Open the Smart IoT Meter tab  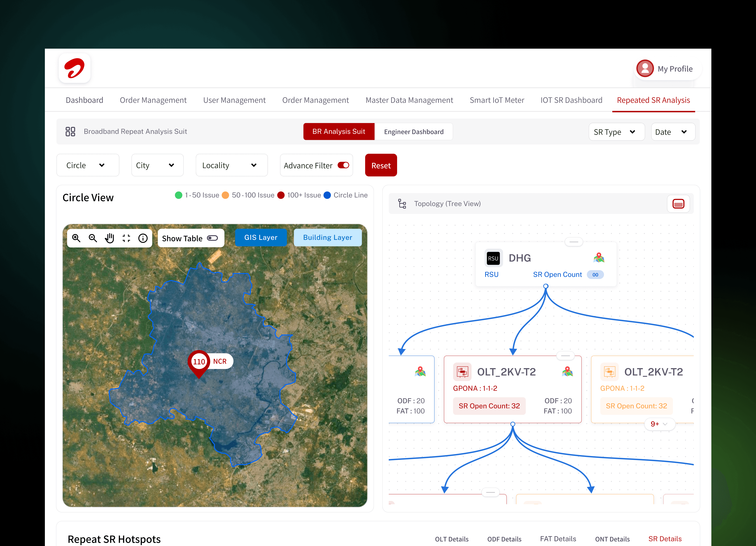tap(497, 100)
